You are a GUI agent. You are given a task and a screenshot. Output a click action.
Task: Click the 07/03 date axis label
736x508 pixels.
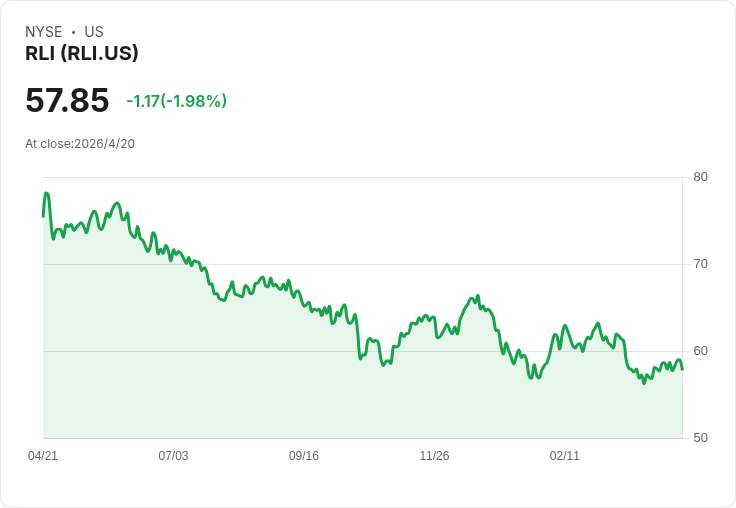173,455
